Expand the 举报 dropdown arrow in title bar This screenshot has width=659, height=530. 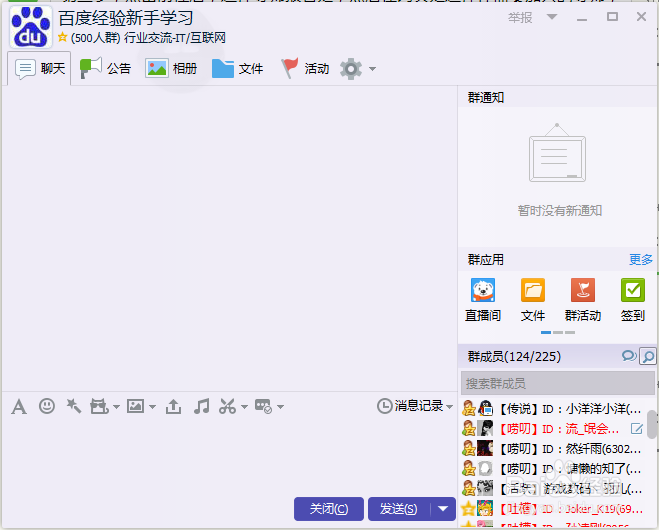point(552,17)
